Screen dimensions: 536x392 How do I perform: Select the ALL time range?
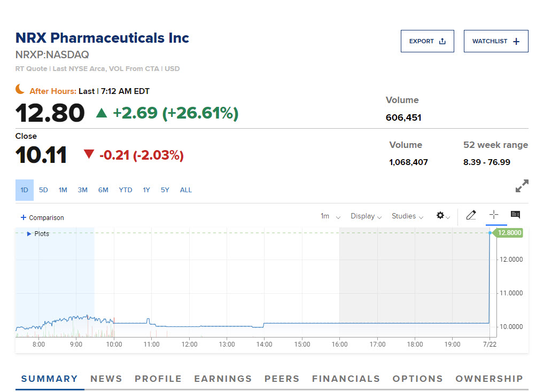click(x=185, y=190)
